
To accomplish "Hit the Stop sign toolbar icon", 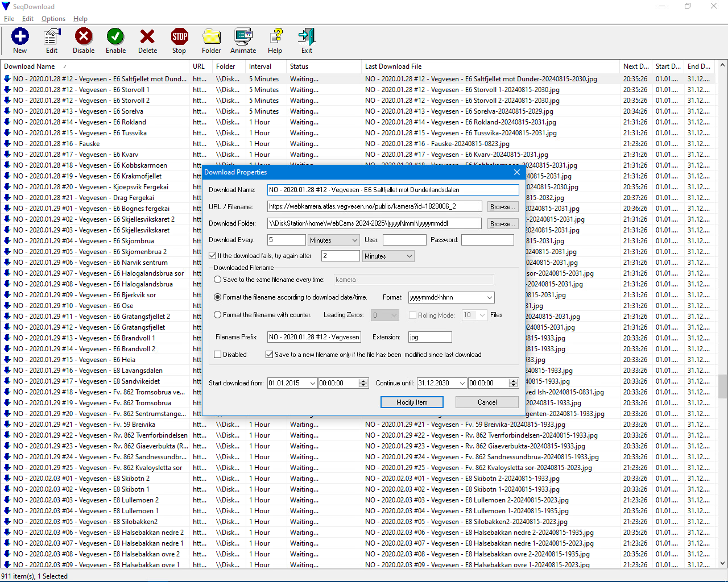I will [179, 38].
